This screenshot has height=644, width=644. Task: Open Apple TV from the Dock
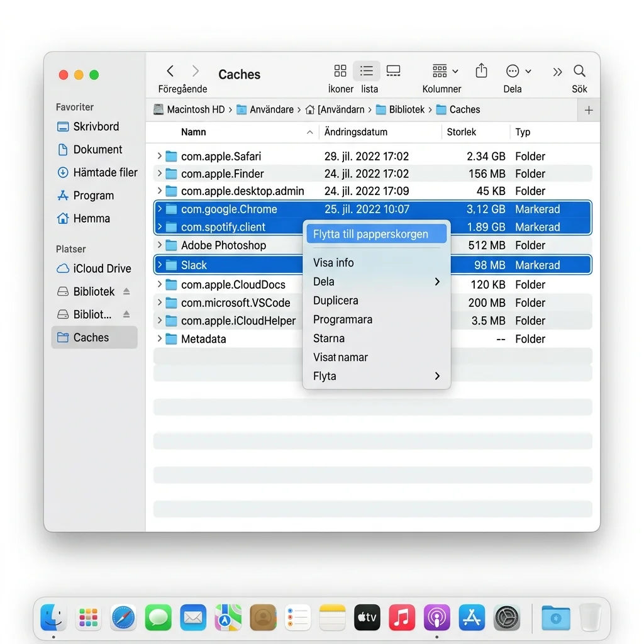point(367,617)
